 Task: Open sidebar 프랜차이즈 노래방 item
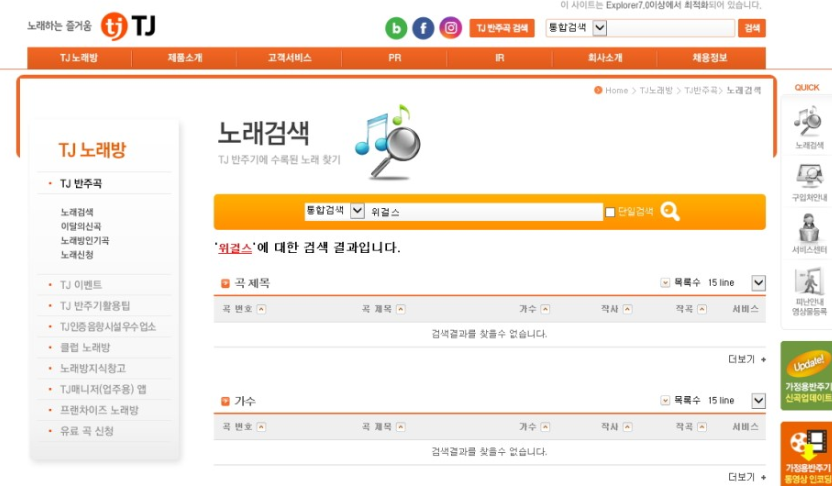pos(99,410)
